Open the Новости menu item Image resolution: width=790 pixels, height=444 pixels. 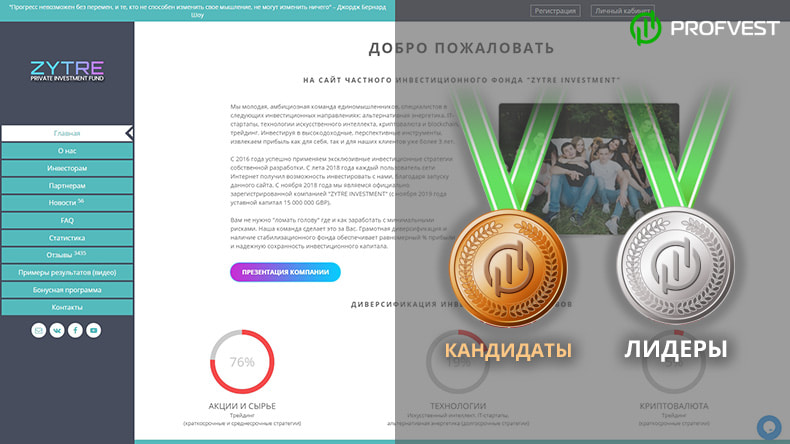(67, 203)
